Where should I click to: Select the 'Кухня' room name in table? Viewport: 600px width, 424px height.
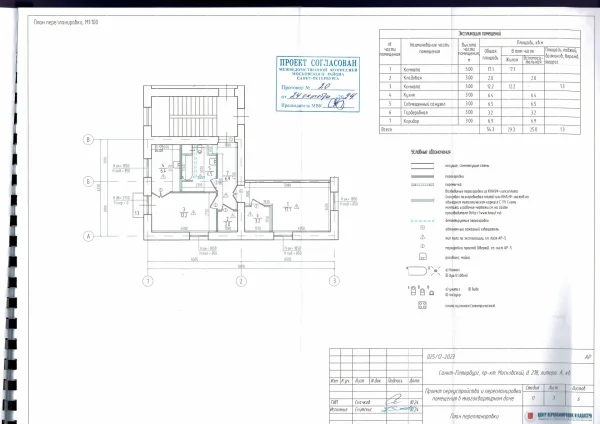(x=409, y=95)
